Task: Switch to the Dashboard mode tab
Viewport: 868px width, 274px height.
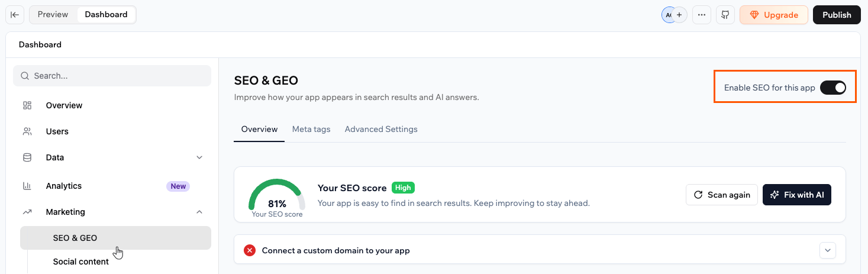Action: click(x=106, y=15)
